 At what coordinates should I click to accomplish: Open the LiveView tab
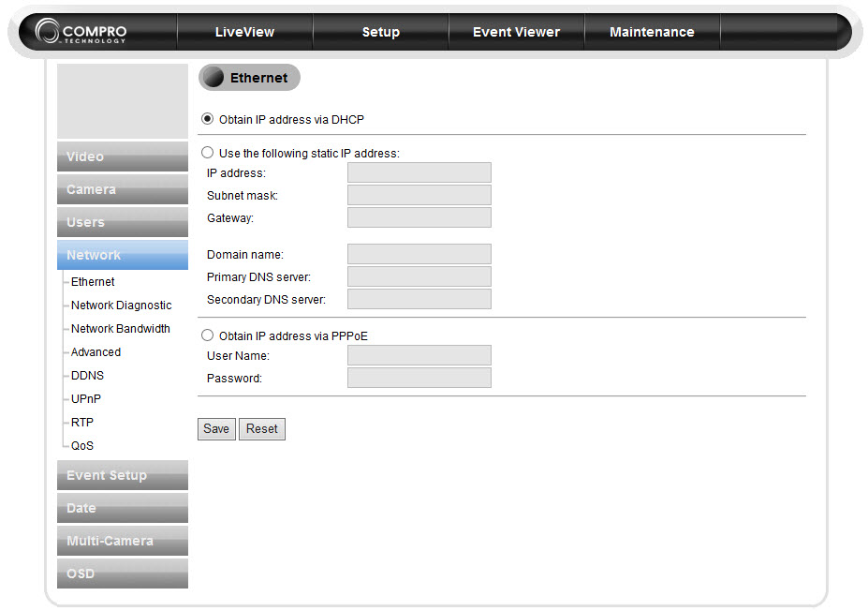coord(244,32)
